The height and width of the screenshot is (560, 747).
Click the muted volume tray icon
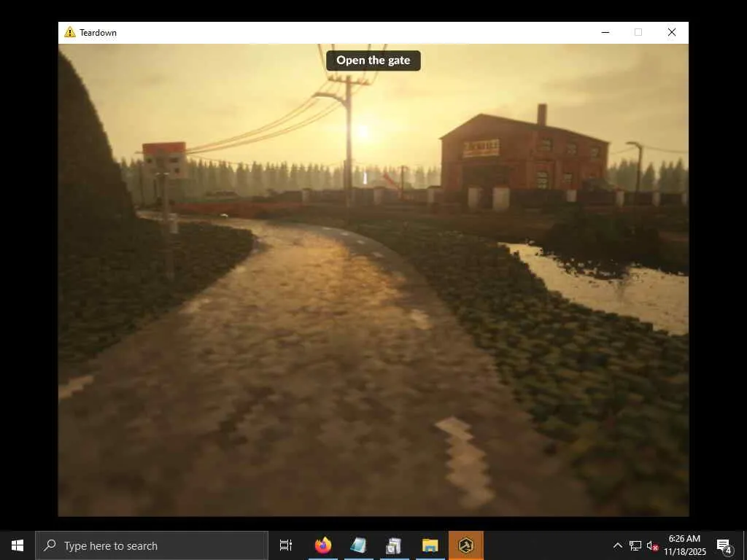652,545
